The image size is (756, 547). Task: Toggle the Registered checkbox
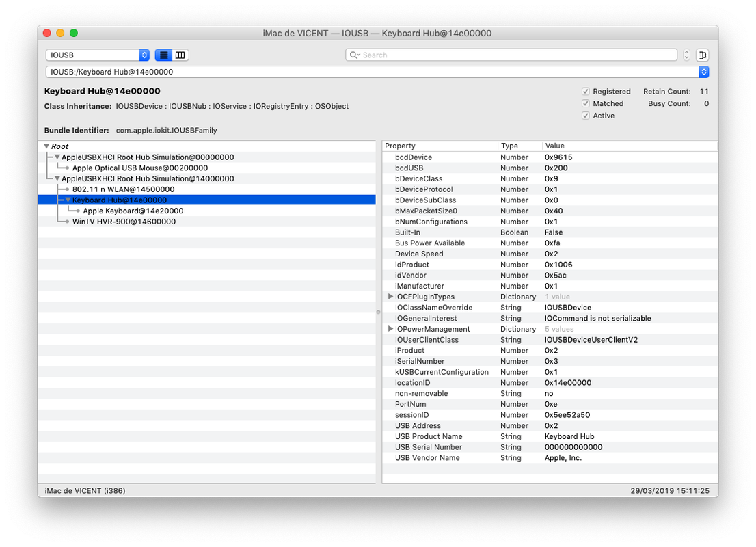tap(585, 91)
